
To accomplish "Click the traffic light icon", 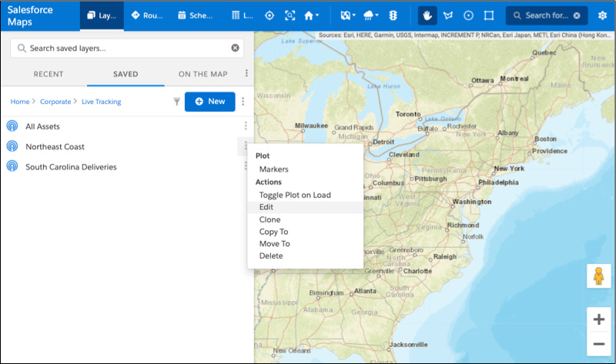I will click(392, 15).
